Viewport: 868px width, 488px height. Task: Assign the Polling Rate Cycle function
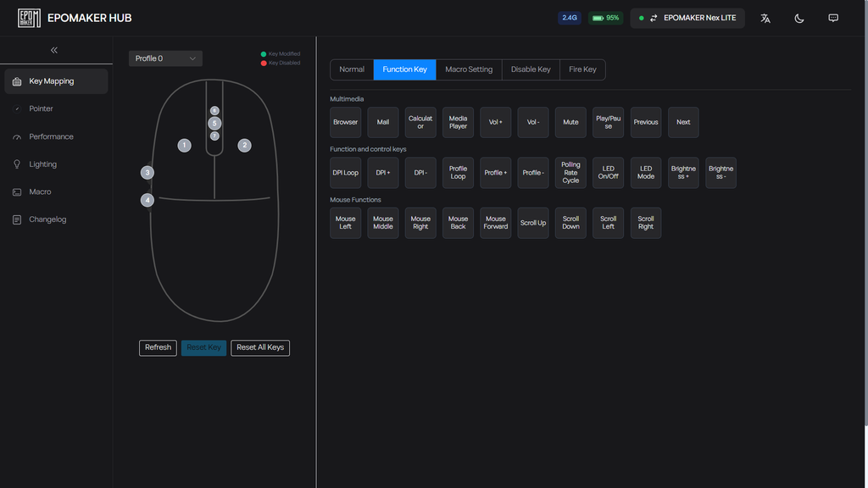(x=570, y=173)
